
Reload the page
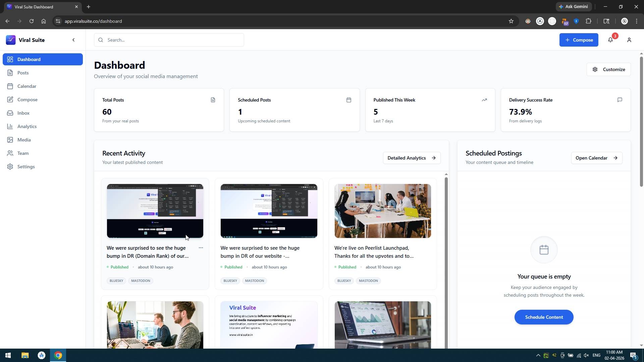[32, 21]
